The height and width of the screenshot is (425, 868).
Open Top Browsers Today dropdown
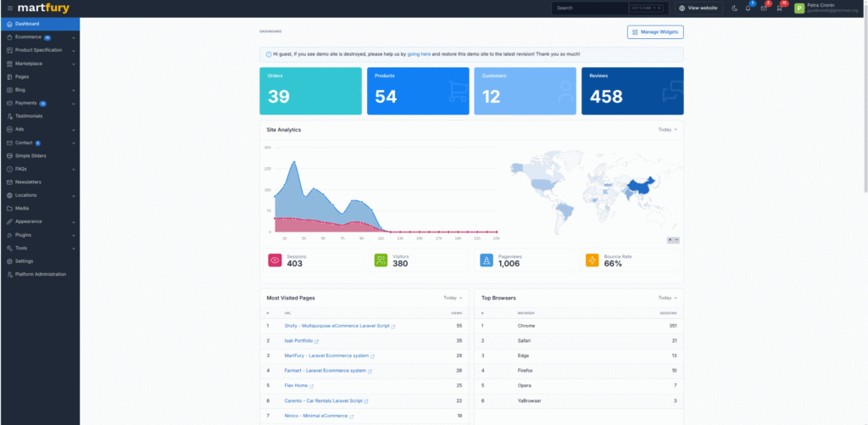tap(667, 298)
